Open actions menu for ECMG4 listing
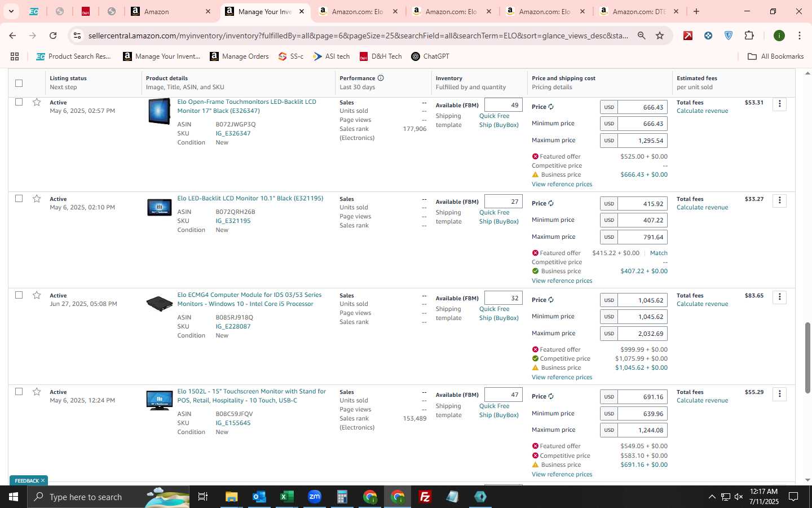The width and height of the screenshot is (812, 508). point(780,297)
